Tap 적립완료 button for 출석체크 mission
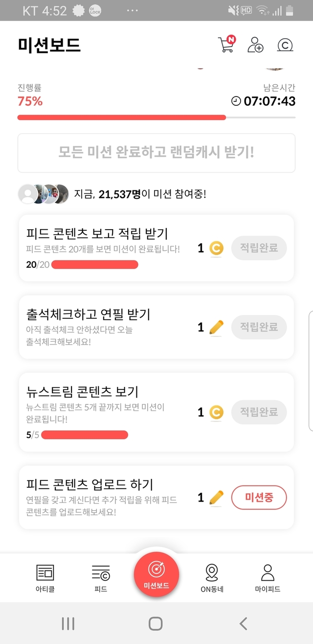Viewport: 313px width, 644px height. (259, 327)
